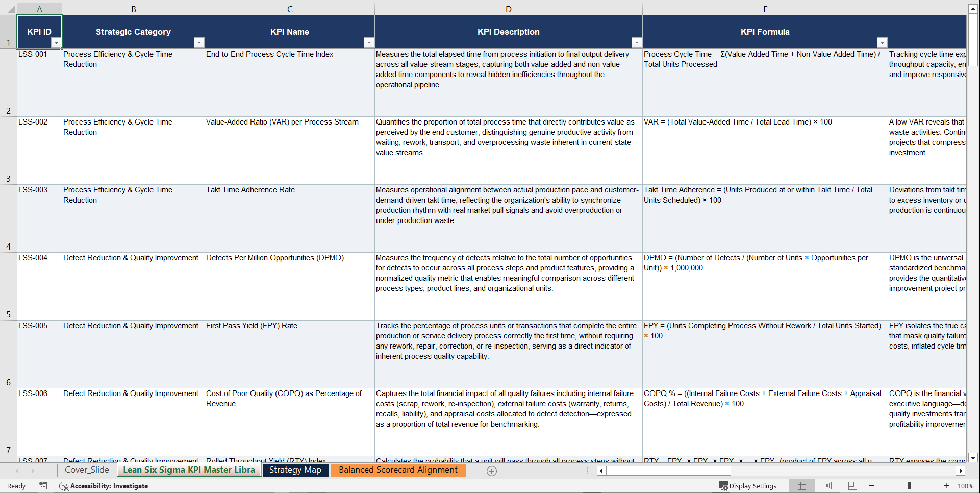Image resolution: width=980 pixels, height=493 pixels.
Task: Select cell LSS-002
Action: click(39, 151)
